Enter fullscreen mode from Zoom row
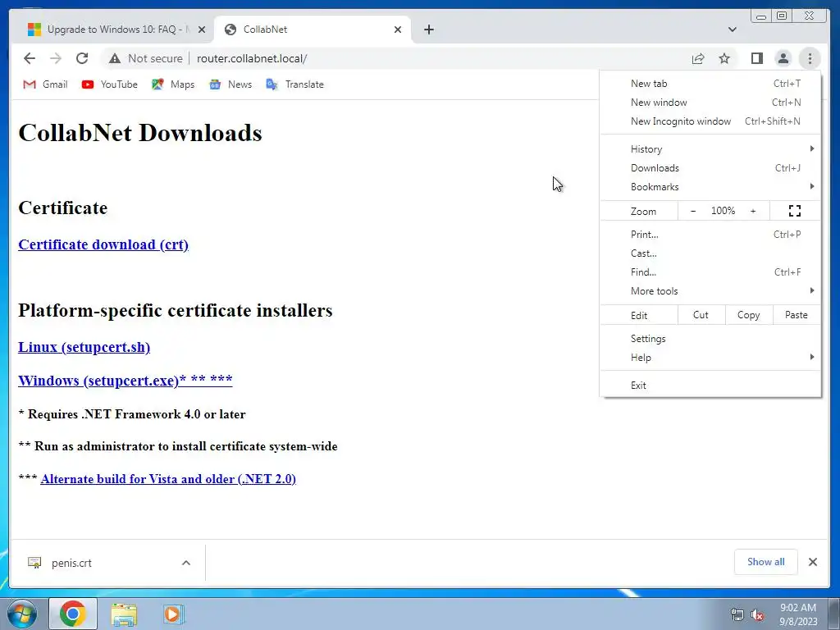 click(795, 211)
